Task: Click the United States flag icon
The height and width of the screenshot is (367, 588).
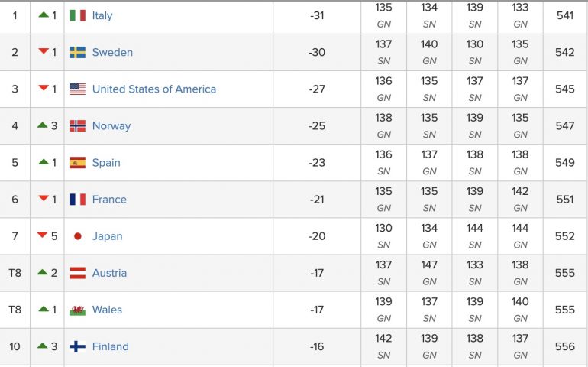Action: pos(78,89)
